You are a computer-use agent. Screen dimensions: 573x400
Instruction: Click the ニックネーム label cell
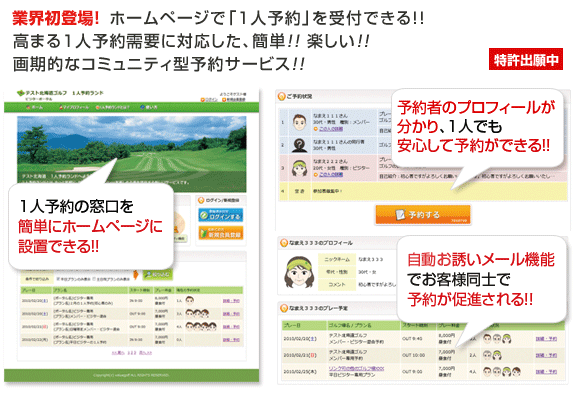click(337, 259)
